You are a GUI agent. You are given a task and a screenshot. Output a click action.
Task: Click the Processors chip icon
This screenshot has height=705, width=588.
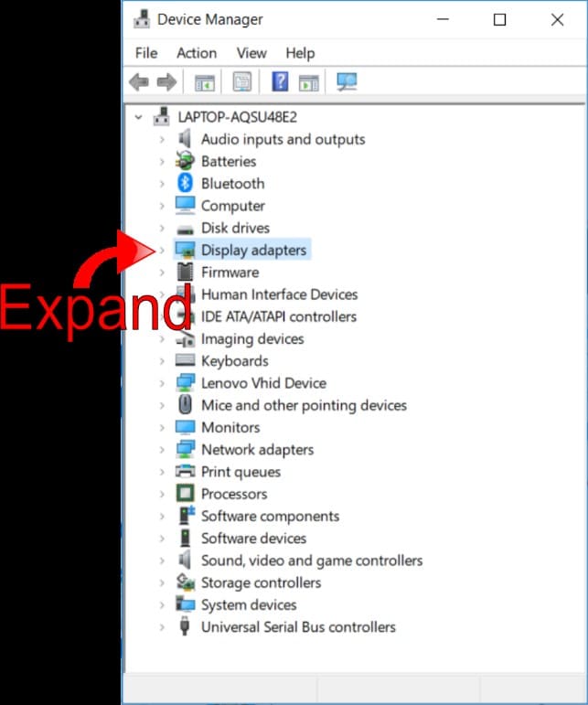click(x=186, y=494)
